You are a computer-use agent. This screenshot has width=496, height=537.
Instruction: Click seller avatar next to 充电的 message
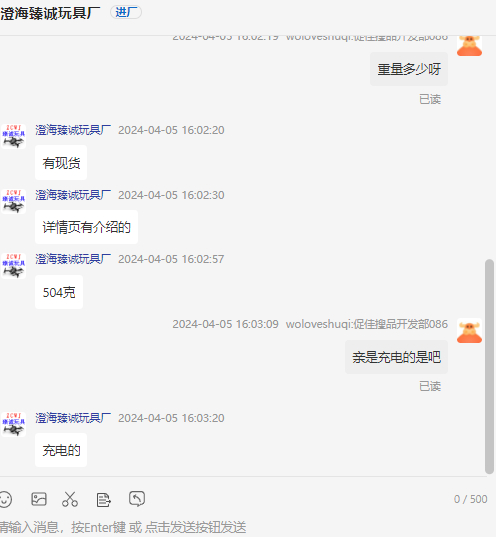(13, 425)
